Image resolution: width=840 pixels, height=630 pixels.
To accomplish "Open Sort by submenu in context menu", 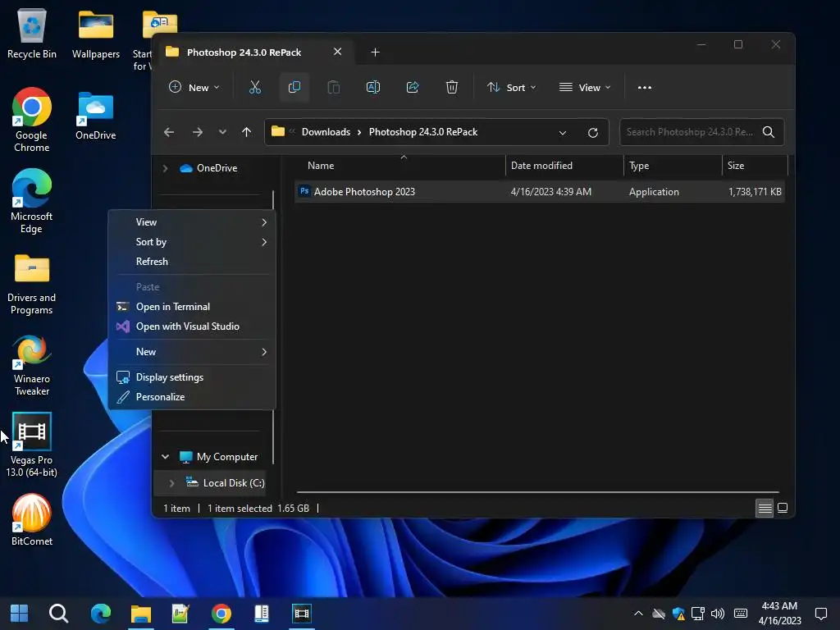I will 192,242.
